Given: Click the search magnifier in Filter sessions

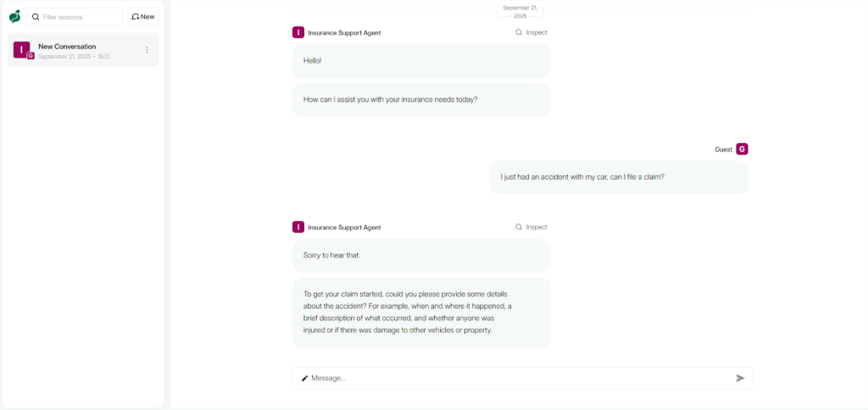Looking at the screenshot, I should 36,17.
